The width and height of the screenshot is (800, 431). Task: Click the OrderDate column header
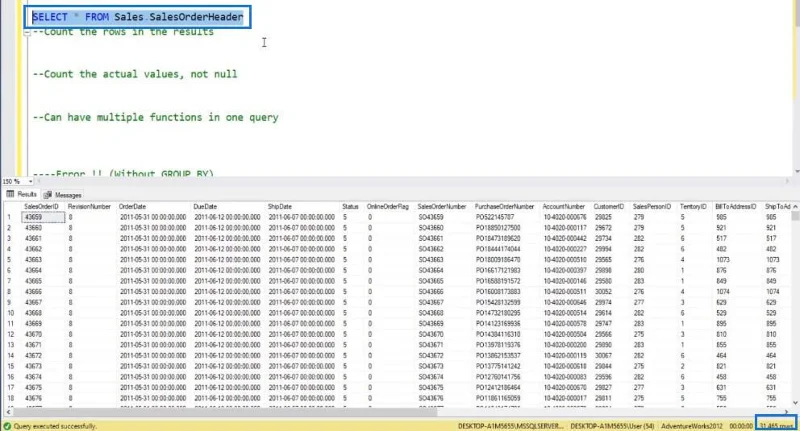click(132, 207)
